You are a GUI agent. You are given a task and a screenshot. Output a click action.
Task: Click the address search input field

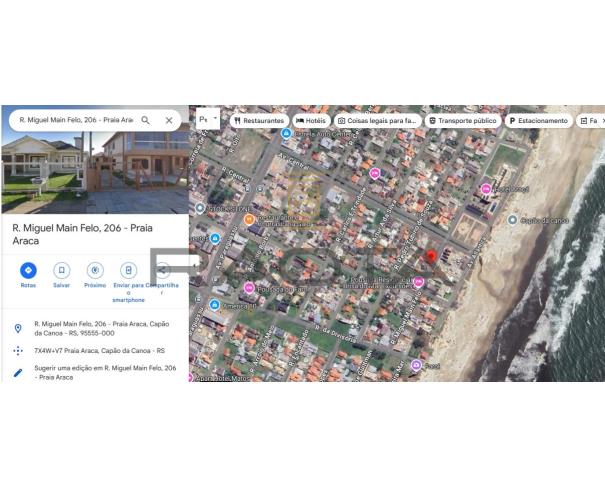click(76, 120)
